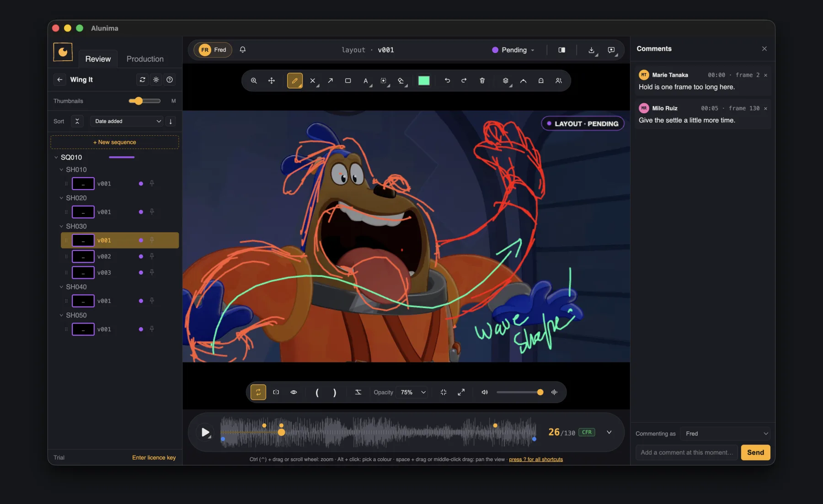The image size is (823, 504).
Task: Open the Pending status dropdown
Action: [x=513, y=50]
